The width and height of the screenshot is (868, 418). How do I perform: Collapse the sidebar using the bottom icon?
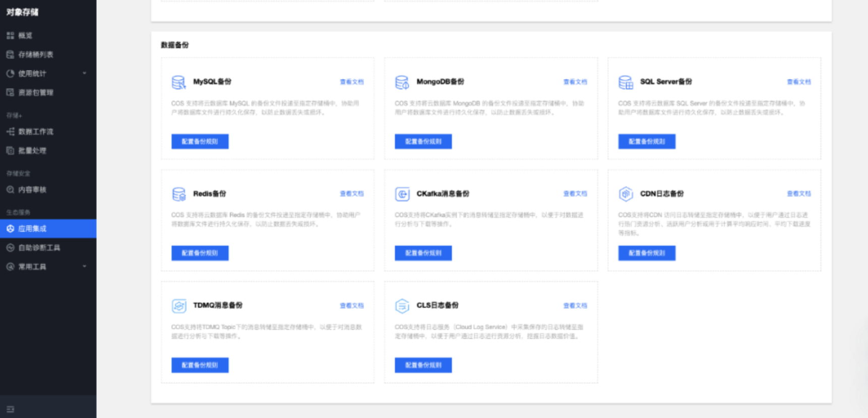point(10,409)
